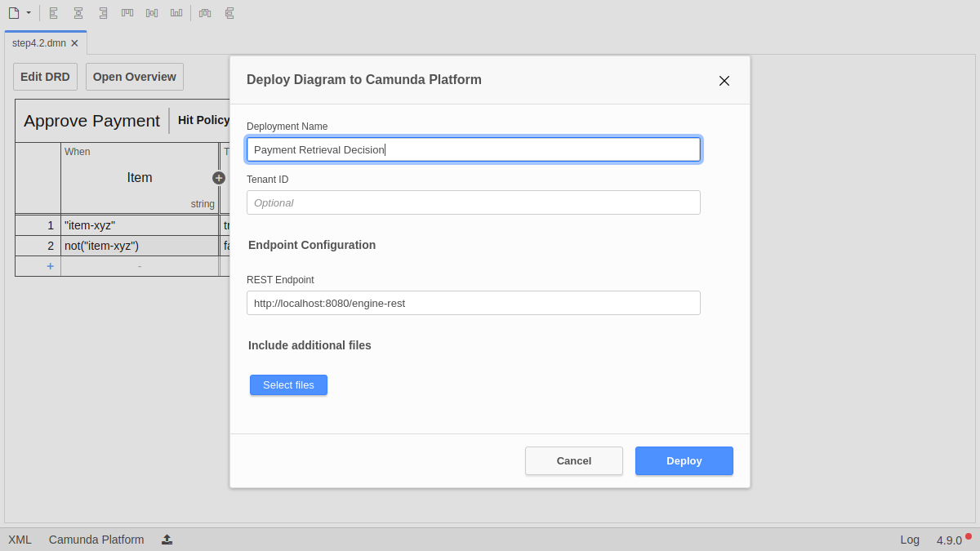
Task: Click the align elements right icon
Action: 103,13
